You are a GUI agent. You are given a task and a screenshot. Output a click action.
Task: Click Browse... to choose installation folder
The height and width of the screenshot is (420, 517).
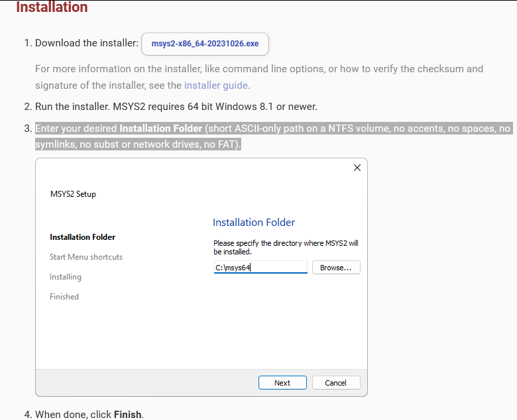point(336,268)
